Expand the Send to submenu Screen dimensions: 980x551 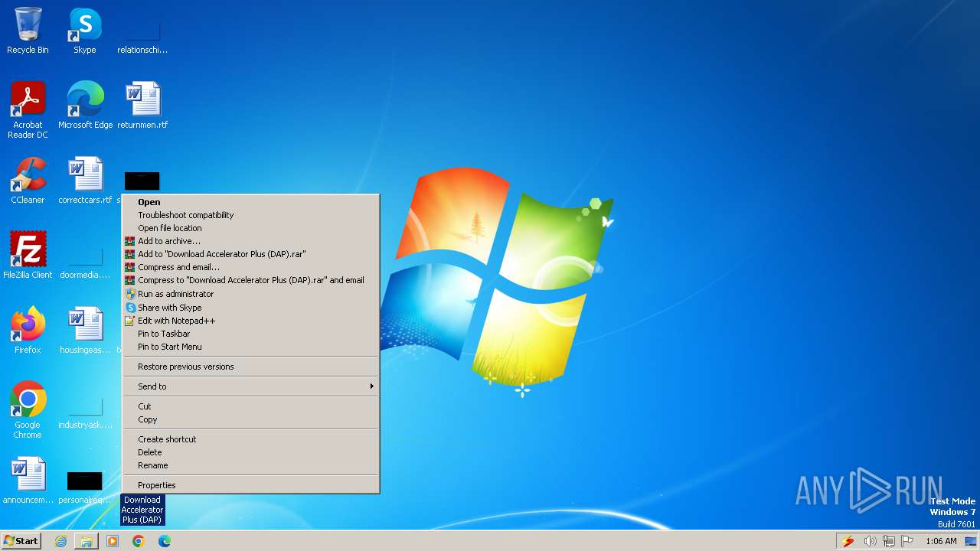[x=251, y=386]
